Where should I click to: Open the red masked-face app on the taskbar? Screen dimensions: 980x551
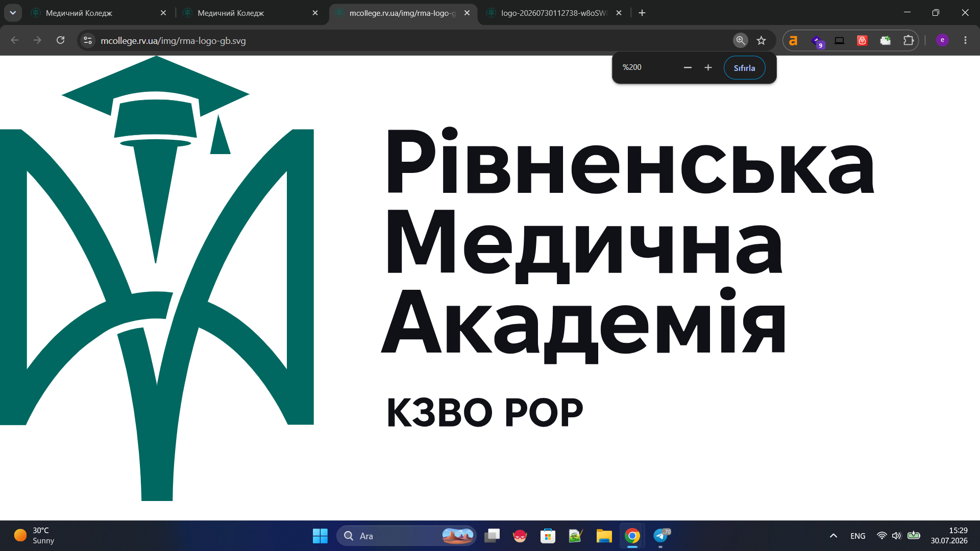coord(520,536)
